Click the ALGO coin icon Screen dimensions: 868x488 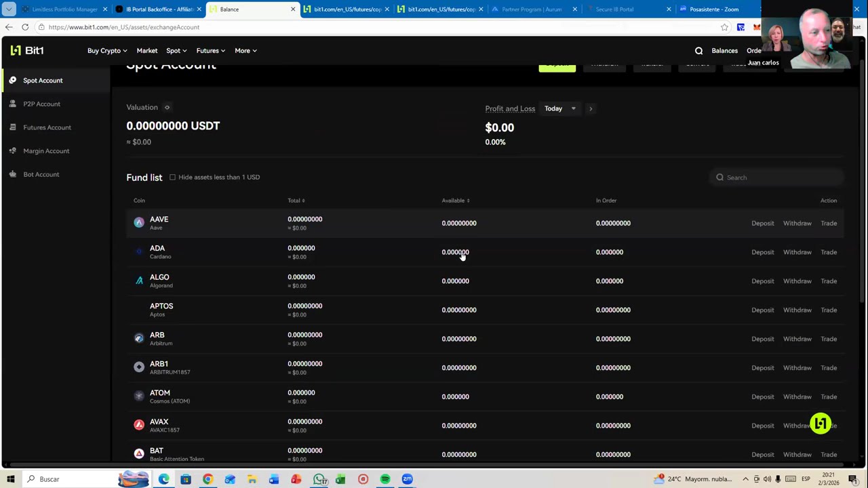pyautogui.click(x=139, y=280)
